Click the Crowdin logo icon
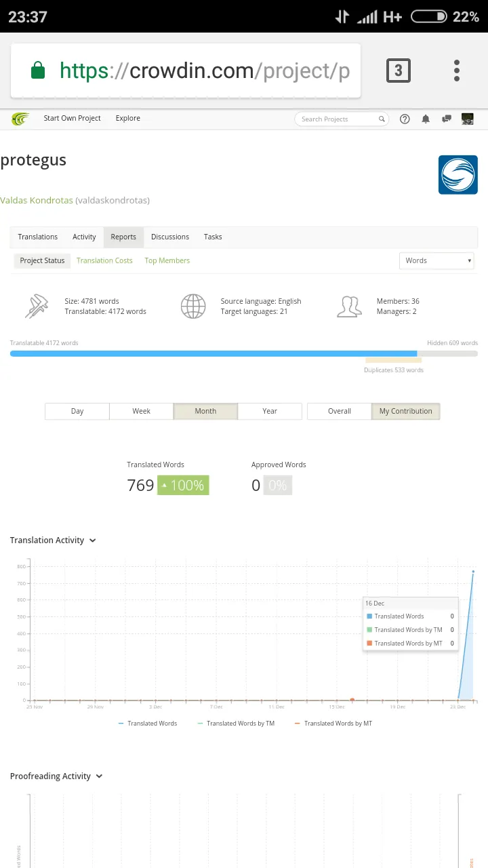This screenshot has height=868, width=488. pyautogui.click(x=20, y=119)
